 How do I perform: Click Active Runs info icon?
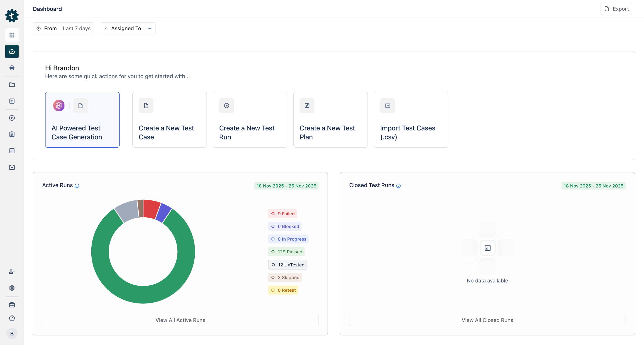tap(77, 186)
